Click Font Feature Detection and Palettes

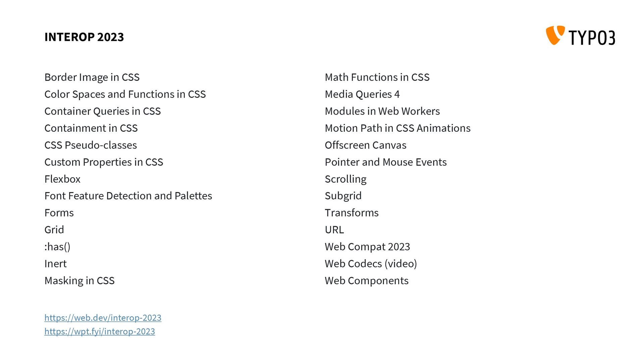[128, 196]
